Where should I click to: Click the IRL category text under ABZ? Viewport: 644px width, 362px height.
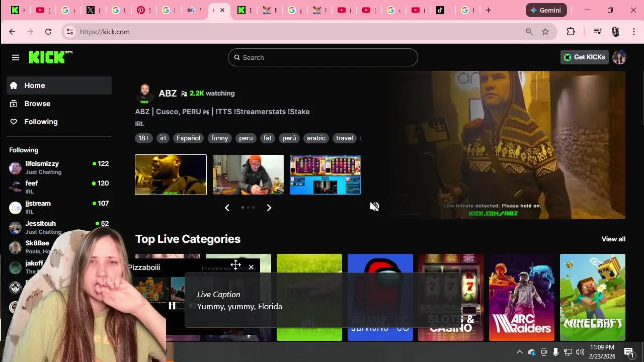point(140,124)
